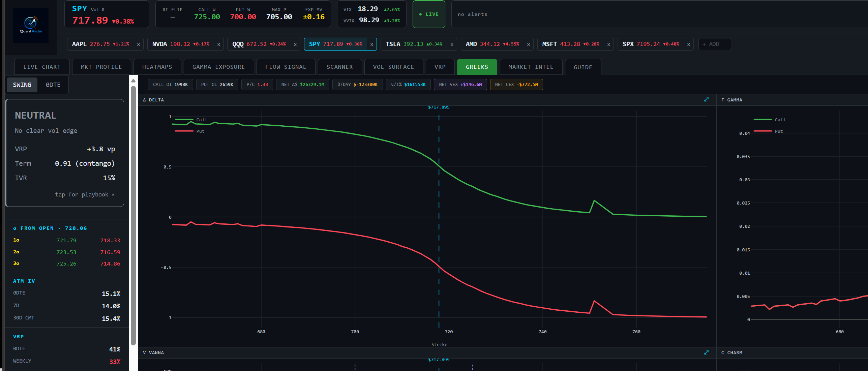This screenshot has height=371, width=868.
Task: Expand the Delta chart to fullscreen
Action: tap(706, 99)
